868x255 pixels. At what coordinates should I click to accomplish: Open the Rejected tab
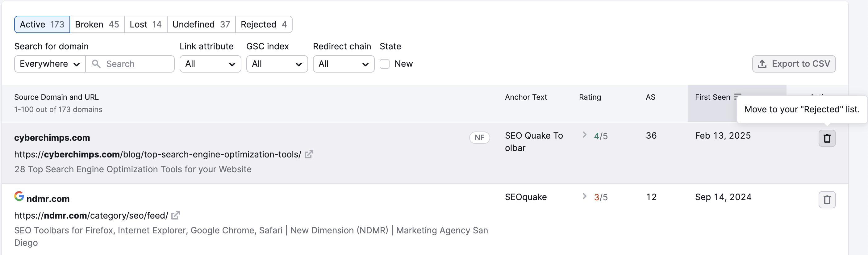click(264, 24)
